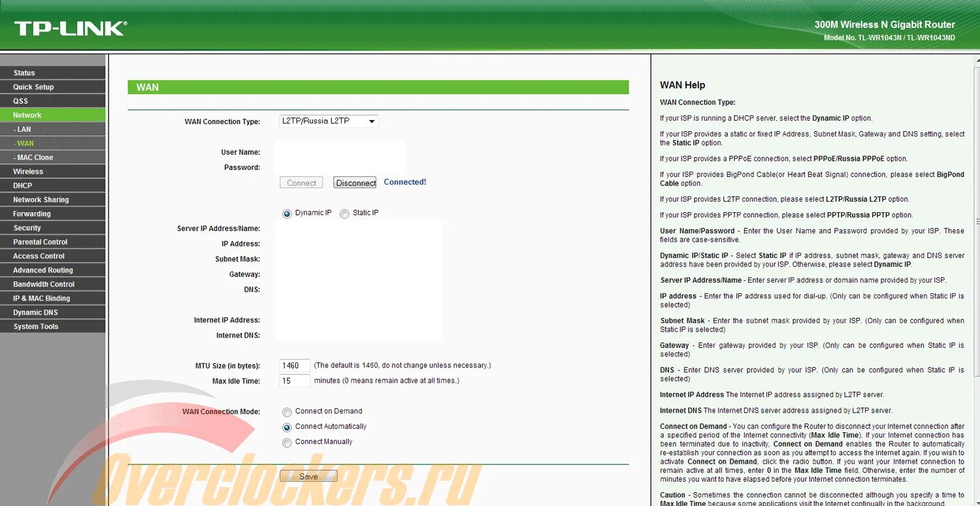Click the User Name field
Image resolution: width=980 pixels, height=506 pixels.
pos(340,152)
